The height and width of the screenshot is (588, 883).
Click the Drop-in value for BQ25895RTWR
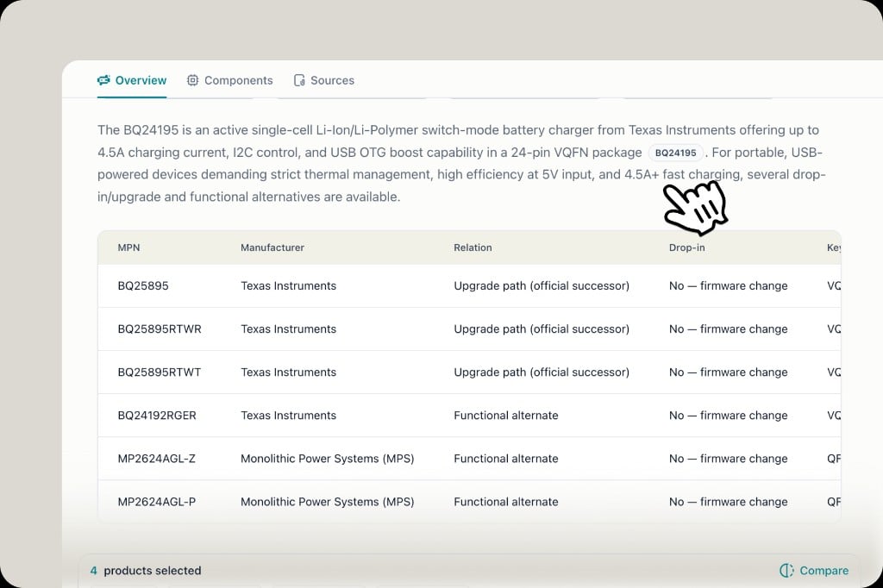click(728, 329)
